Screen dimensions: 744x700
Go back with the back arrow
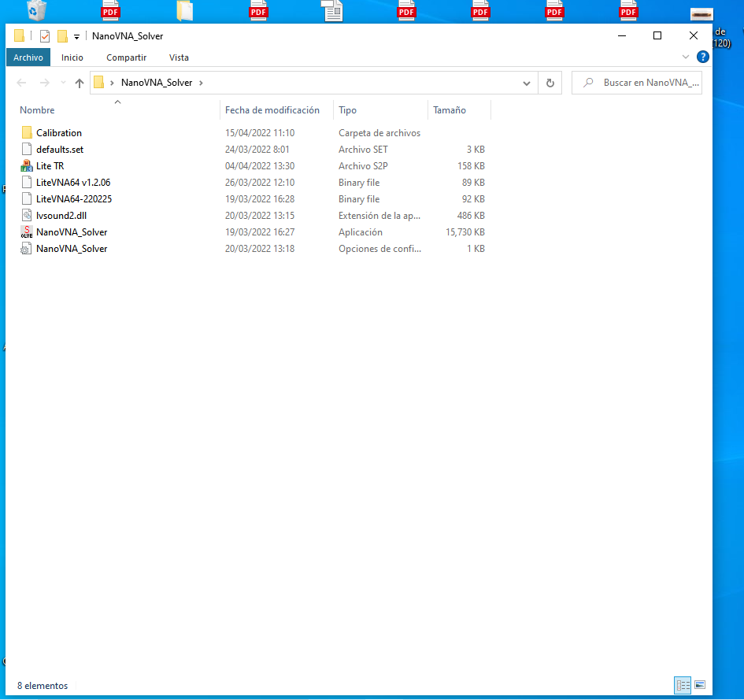21,83
